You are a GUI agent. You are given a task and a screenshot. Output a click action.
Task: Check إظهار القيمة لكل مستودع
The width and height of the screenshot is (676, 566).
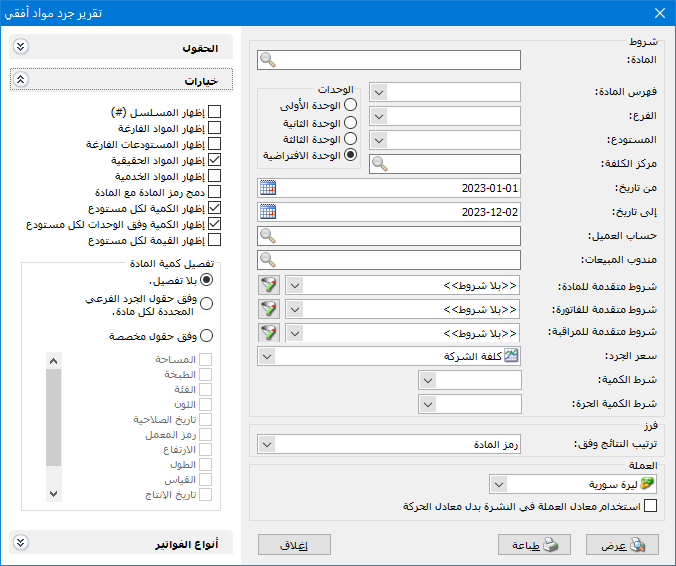[x=214, y=240]
